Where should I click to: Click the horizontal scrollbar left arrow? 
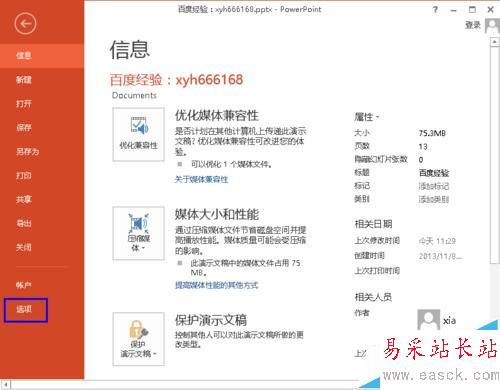6,384
